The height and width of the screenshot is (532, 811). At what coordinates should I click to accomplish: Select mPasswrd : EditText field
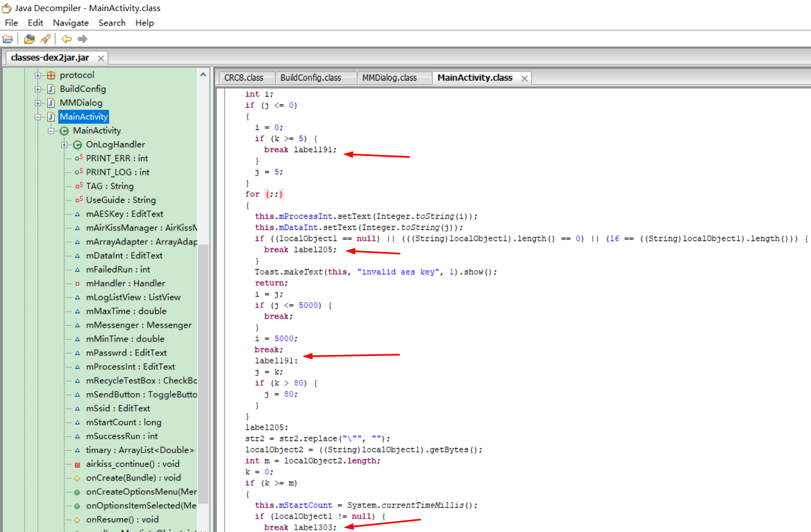pos(126,353)
